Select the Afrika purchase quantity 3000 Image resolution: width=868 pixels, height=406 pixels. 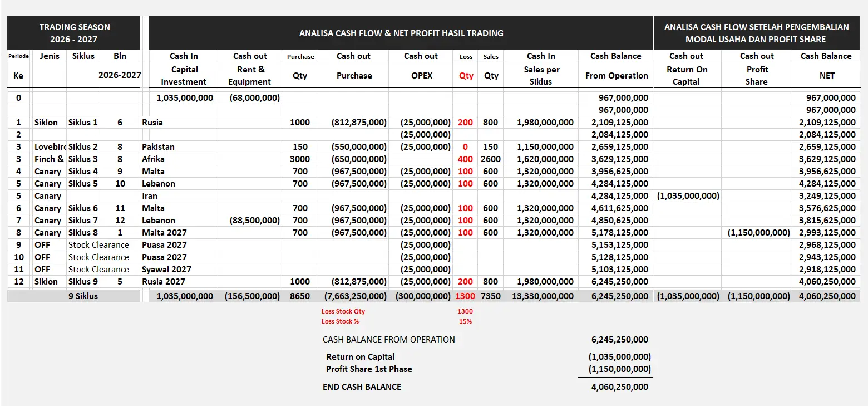300,159
